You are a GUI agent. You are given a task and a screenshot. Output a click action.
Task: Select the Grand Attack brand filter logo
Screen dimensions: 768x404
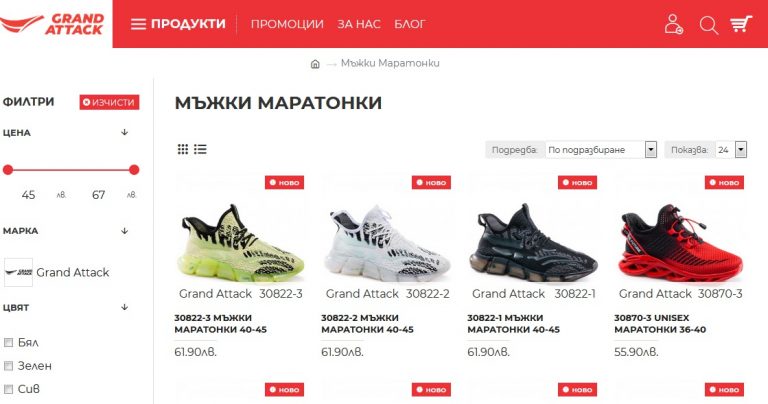tap(18, 272)
